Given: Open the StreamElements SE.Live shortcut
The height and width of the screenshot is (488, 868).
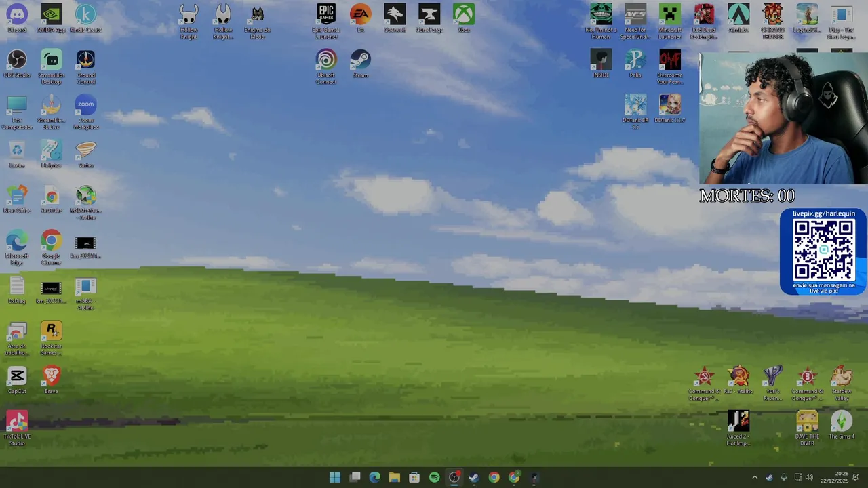Looking at the screenshot, I should coord(52,113).
